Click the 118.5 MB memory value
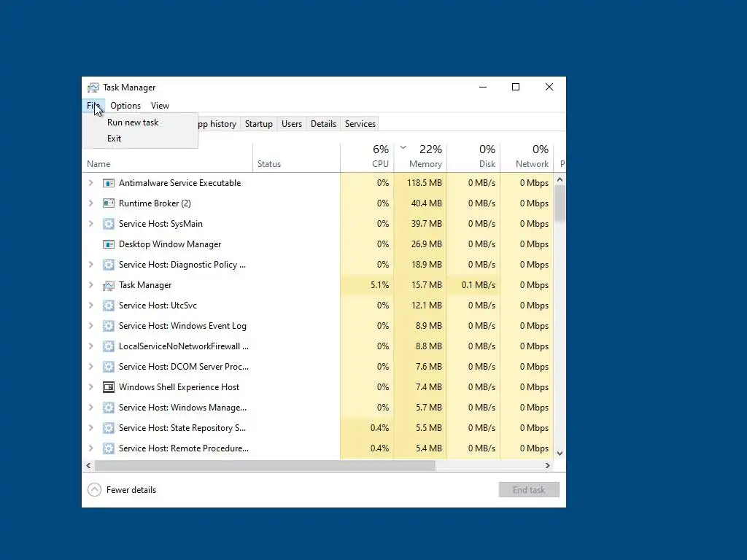 425,183
